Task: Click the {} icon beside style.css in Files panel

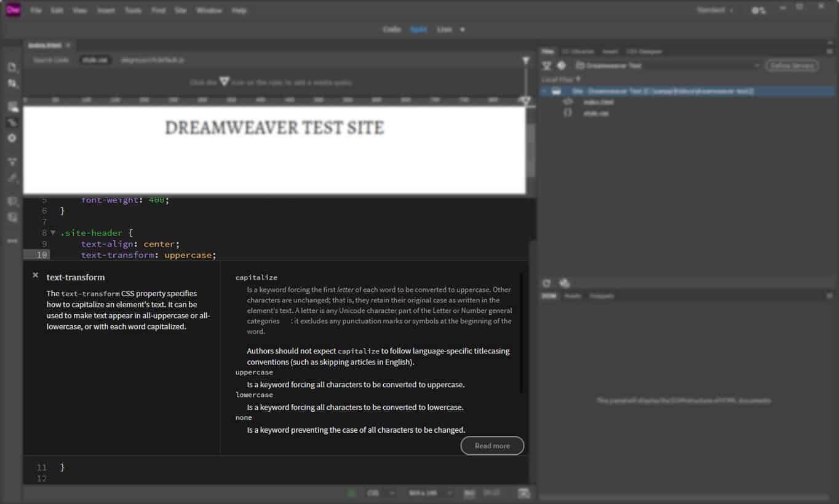Action: [568, 112]
